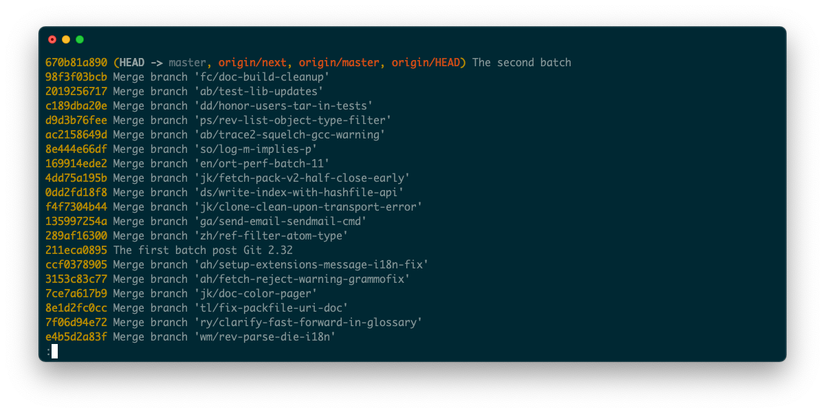Select the origin/HEAD ref label
The height and width of the screenshot is (413, 825).
426,63
